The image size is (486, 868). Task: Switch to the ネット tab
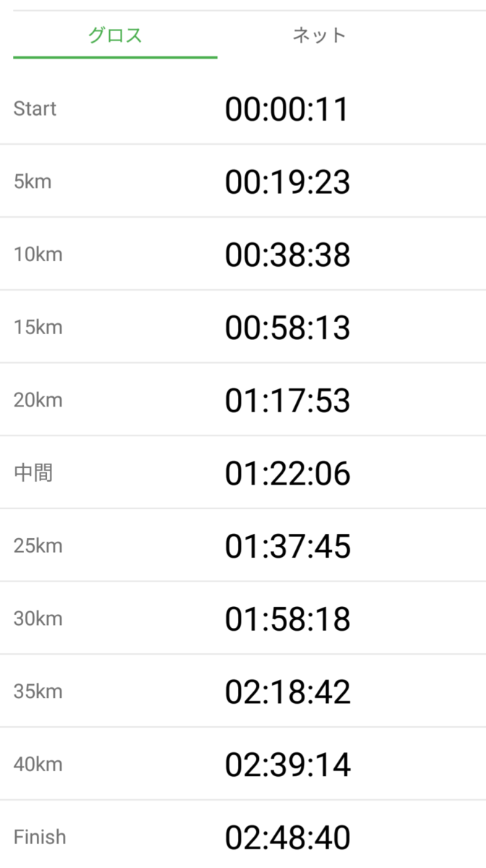(x=319, y=35)
